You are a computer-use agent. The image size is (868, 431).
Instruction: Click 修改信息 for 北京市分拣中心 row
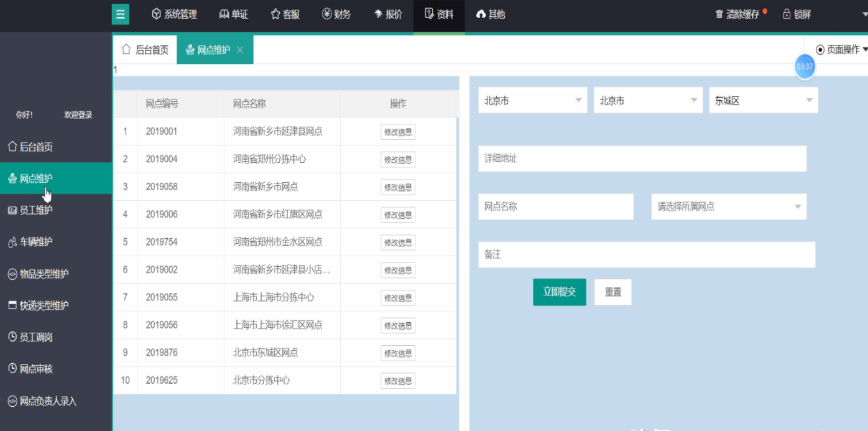(x=398, y=381)
